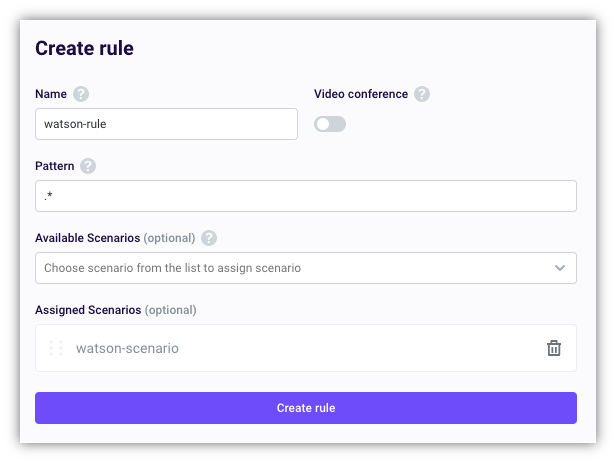This screenshot has height=463, width=616.
Task: Click the 'Available Scenarios' label
Action: coord(87,238)
